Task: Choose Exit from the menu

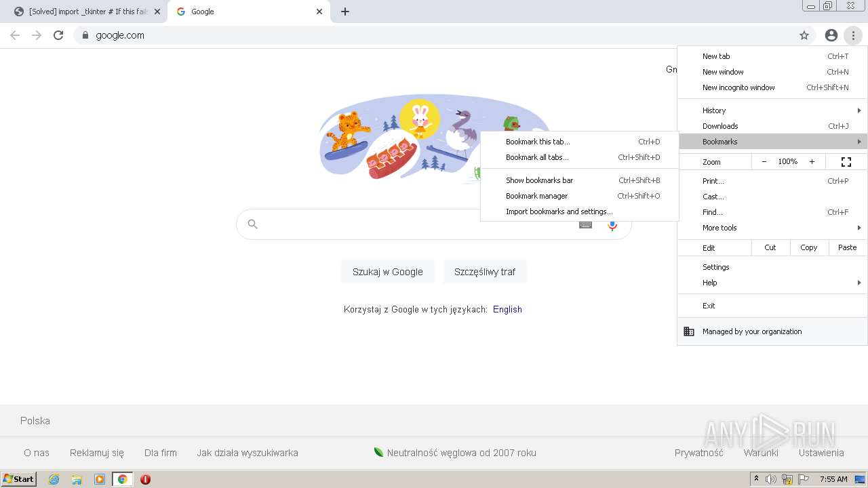Action: 772,306
